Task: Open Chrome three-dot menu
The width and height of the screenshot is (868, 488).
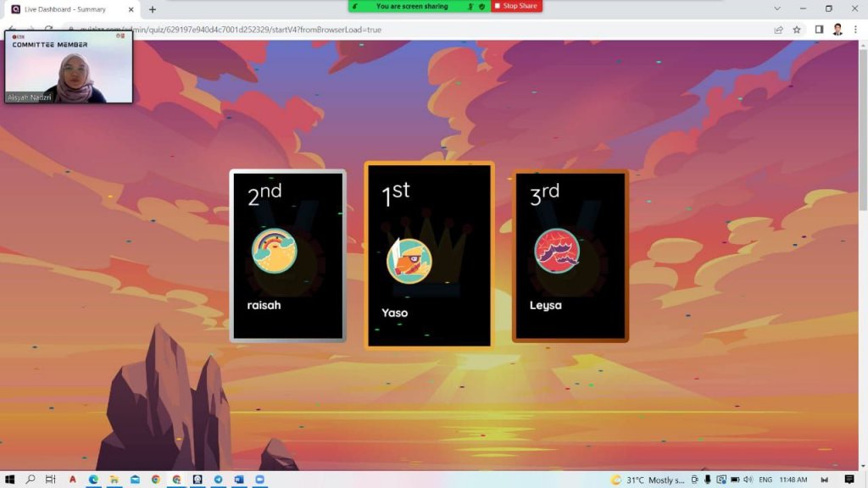Action: tap(854, 30)
